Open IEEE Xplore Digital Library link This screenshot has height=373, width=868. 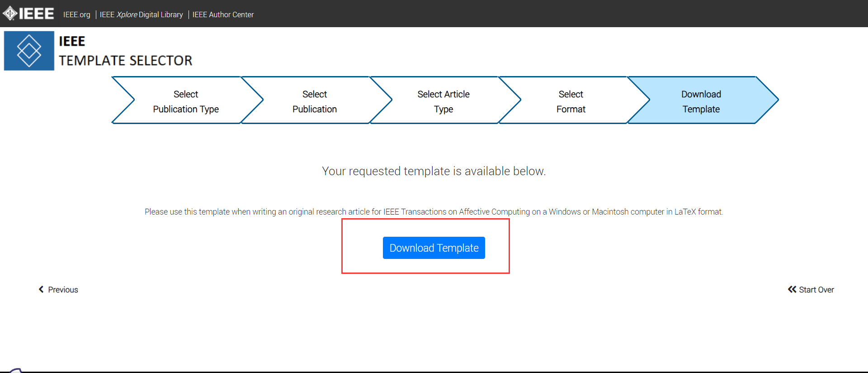[x=141, y=14]
